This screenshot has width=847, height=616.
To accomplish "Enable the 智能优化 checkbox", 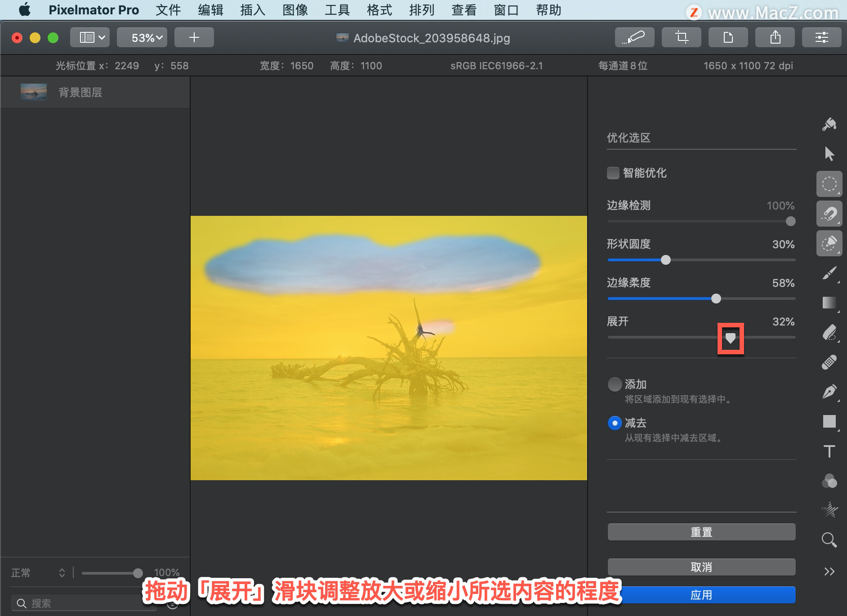I will pyautogui.click(x=613, y=173).
